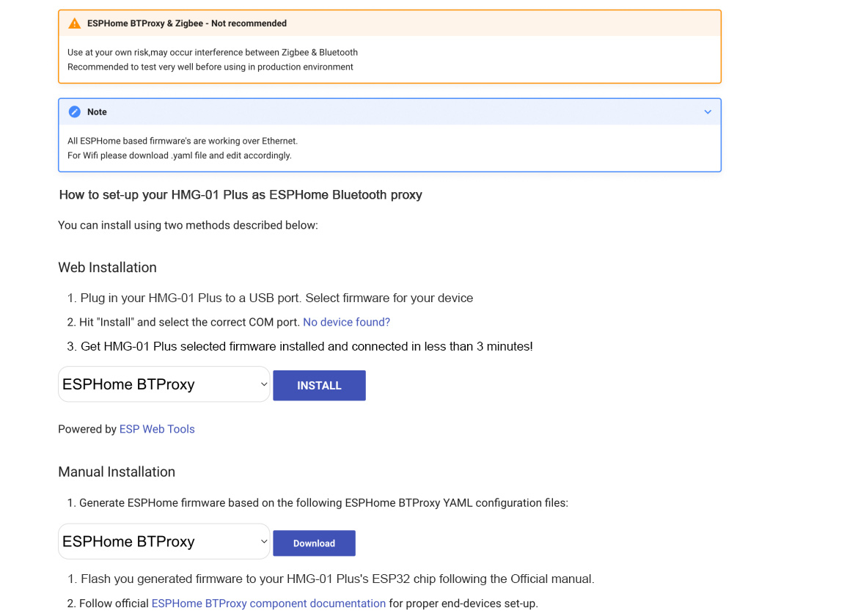The image size is (847, 616).
Task: Click the "Plug in your HMG-01 Plus" step
Action: pyautogui.click(x=276, y=298)
